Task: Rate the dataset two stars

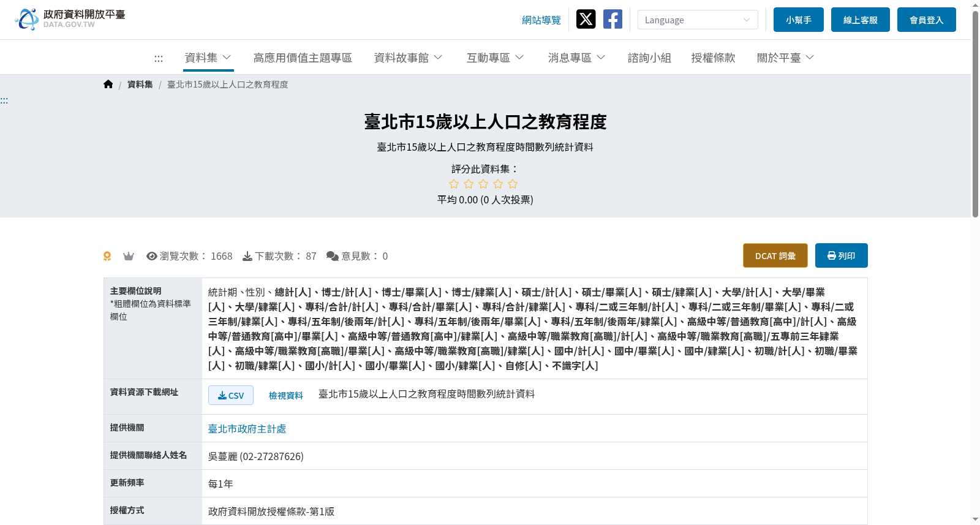Action: coord(469,184)
